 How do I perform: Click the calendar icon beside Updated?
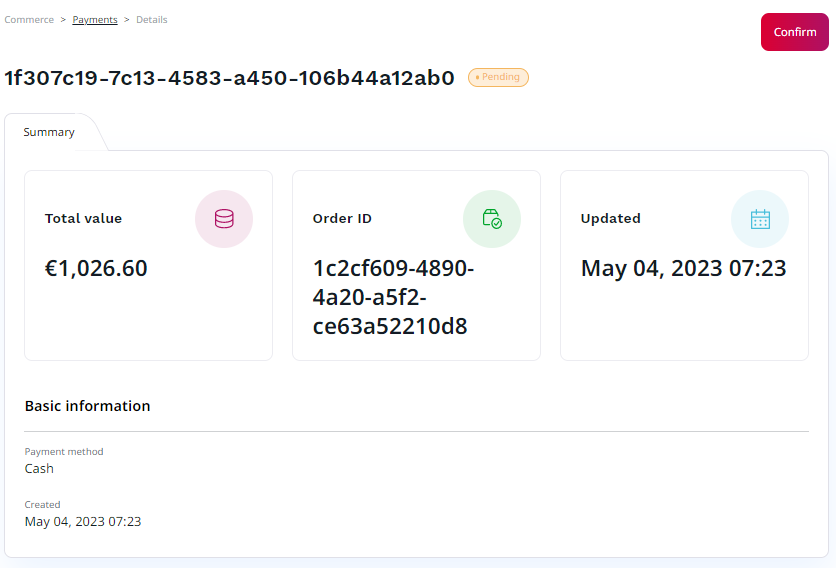click(x=760, y=219)
